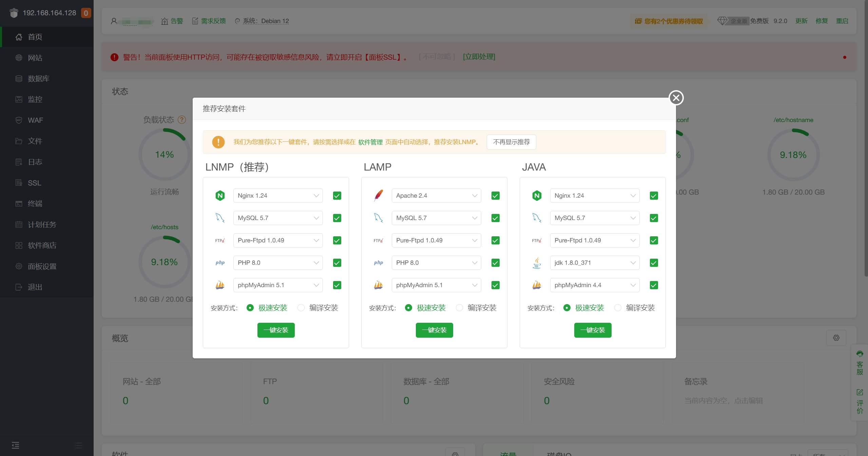Click the JDK icon in JAVA section
Screen dimensions: 868x456
point(537,263)
